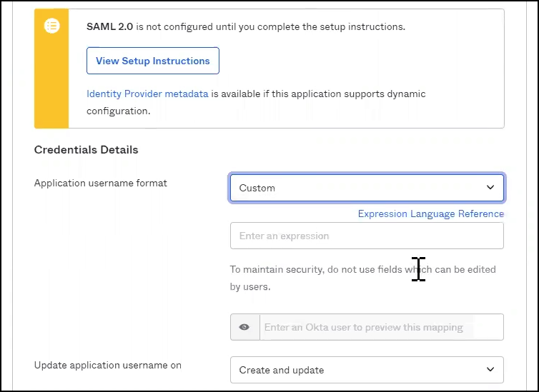Click the bold SAML 2.0 text

coord(109,27)
